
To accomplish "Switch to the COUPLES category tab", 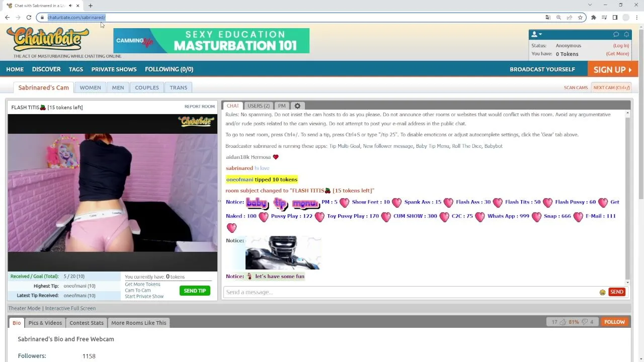I will 147,87.
